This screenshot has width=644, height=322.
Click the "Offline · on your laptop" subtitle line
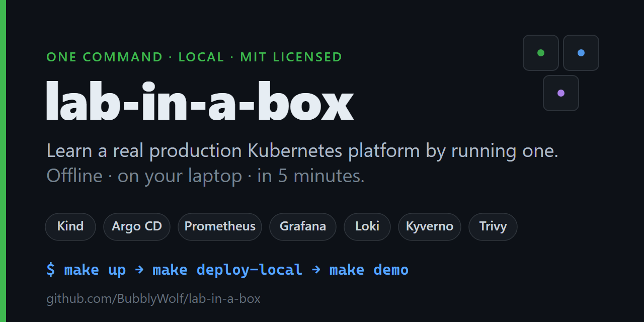205,176
